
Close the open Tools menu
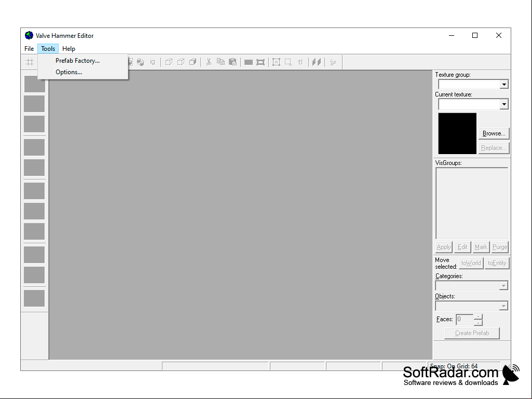(x=48, y=49)
